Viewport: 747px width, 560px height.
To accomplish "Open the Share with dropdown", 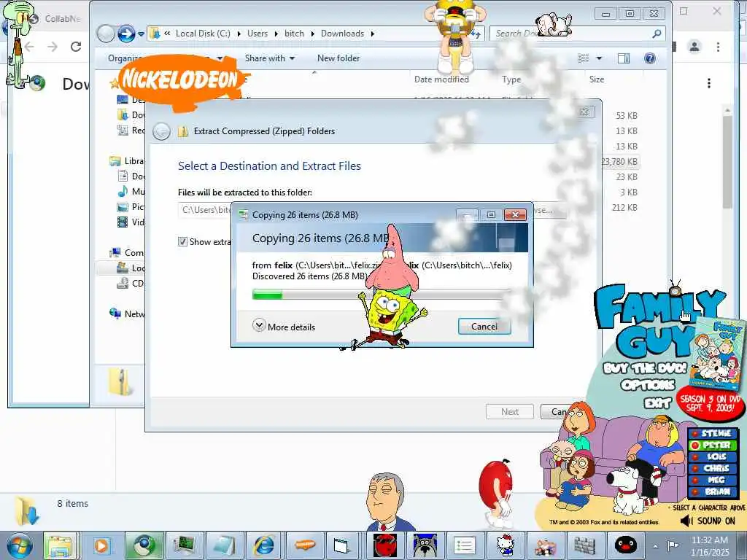I will click(270, 58).
